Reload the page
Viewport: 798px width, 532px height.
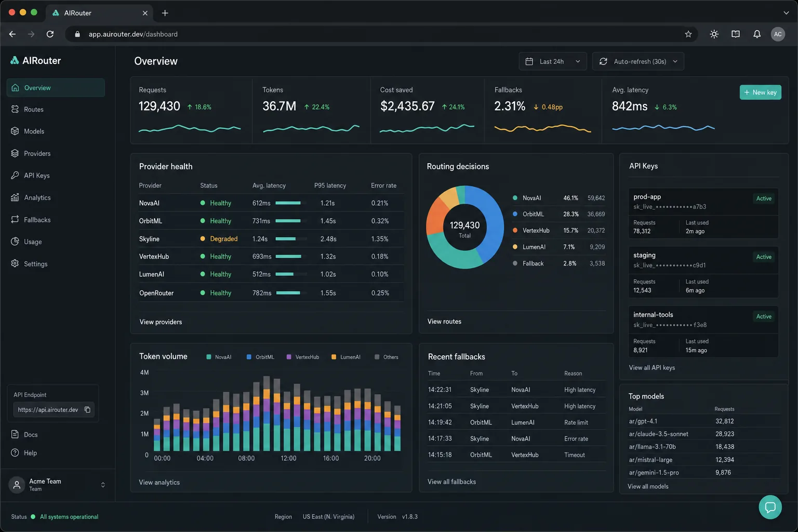point(50,34)
